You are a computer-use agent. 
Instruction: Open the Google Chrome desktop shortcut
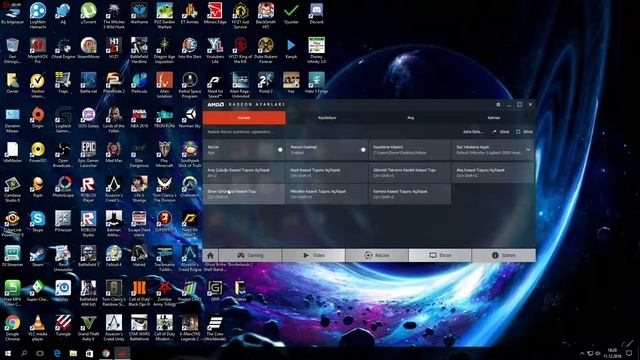(x=12, y=328)
